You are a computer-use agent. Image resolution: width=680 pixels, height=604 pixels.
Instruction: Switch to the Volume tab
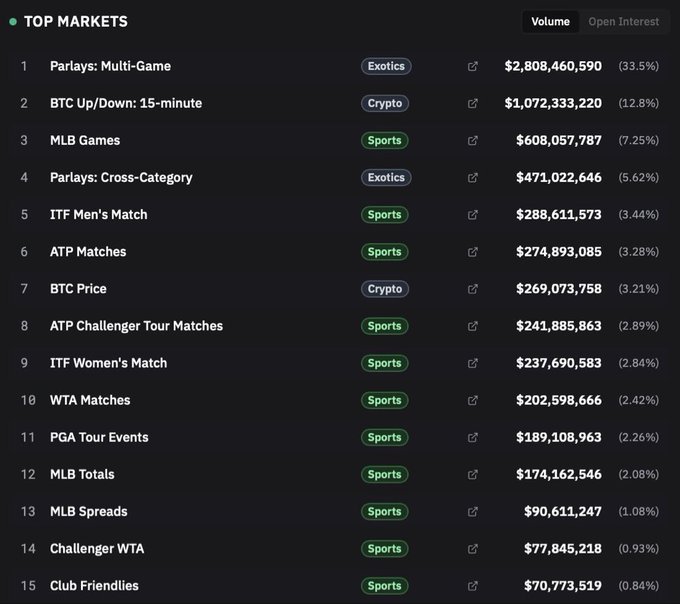click(x=550, y=22)
